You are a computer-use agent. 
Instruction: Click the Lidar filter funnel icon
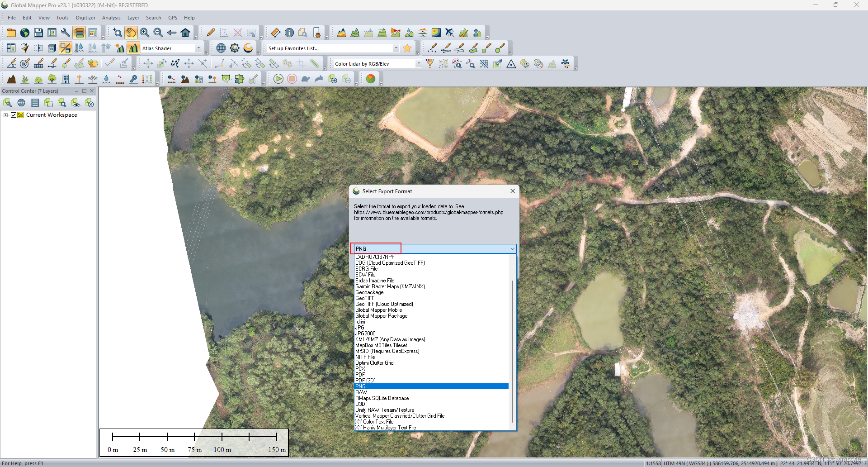tap(430, 64)
